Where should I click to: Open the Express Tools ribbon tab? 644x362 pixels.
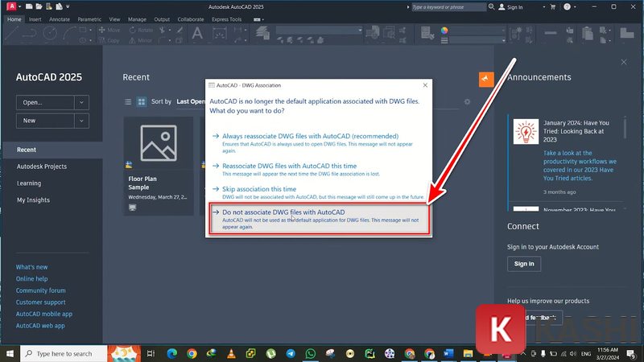[226, 19]
